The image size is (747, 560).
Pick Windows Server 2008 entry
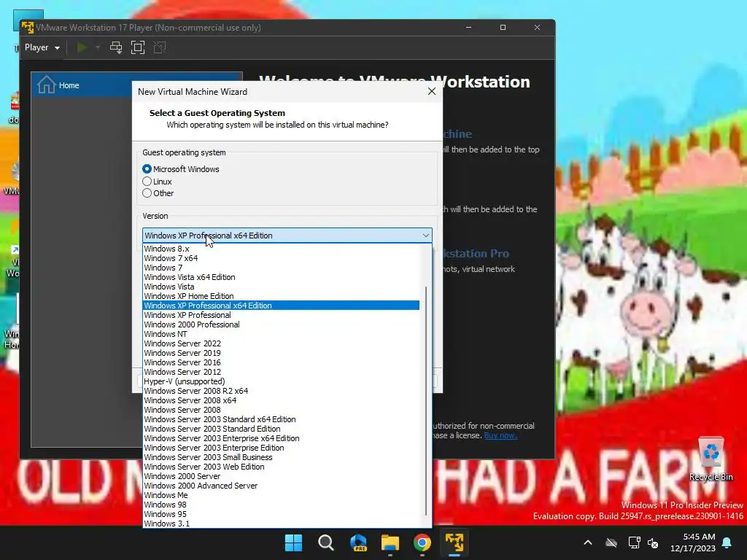[x=281, y=410]
